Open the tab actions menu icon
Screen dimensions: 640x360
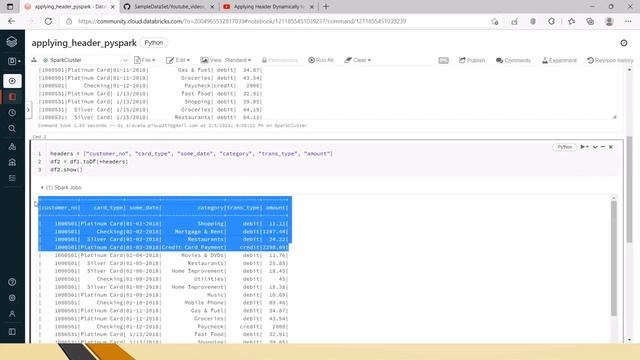click(x=10, y=7)
